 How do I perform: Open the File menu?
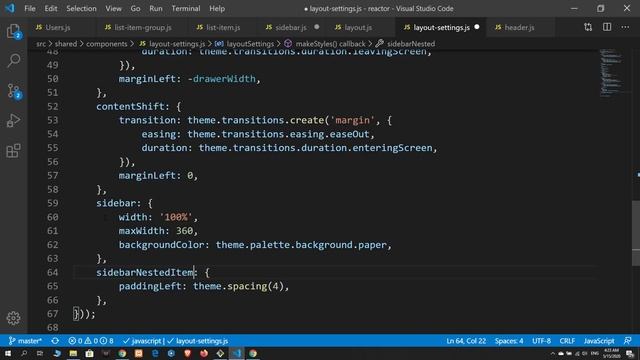tap(30, 8)
